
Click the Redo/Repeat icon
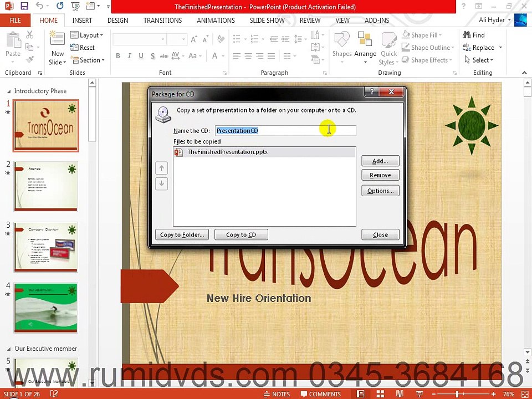tap(60, 6)
